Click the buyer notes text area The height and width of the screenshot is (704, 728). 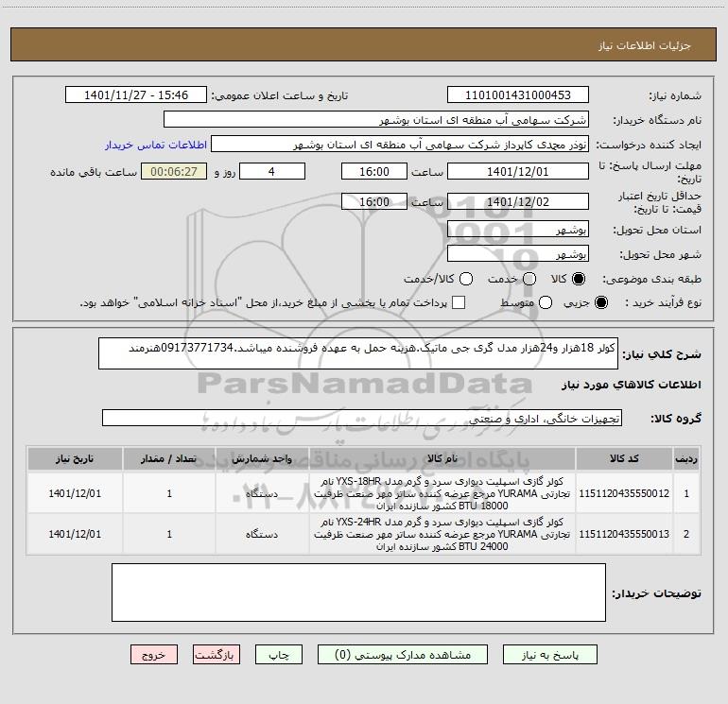pyautogui.click(x=358, y=592)
